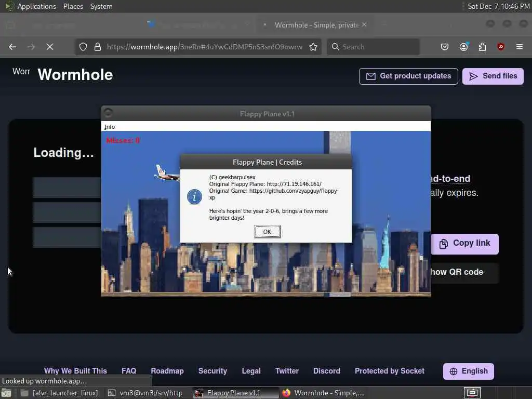The image size is (532, 399).
Task: Click OK in the Flappy Plane Credits dialog
Action: pyautogui.click(x=267, y=232)
